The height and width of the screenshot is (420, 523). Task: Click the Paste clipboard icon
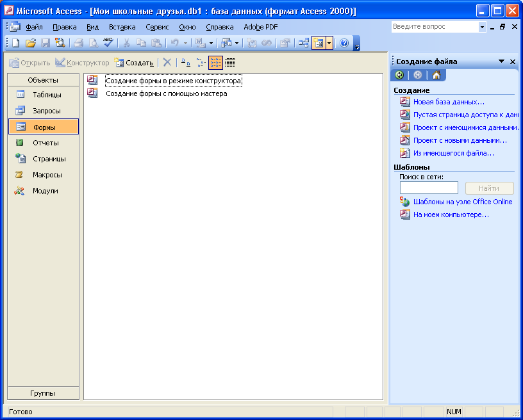tap(156, 43)
